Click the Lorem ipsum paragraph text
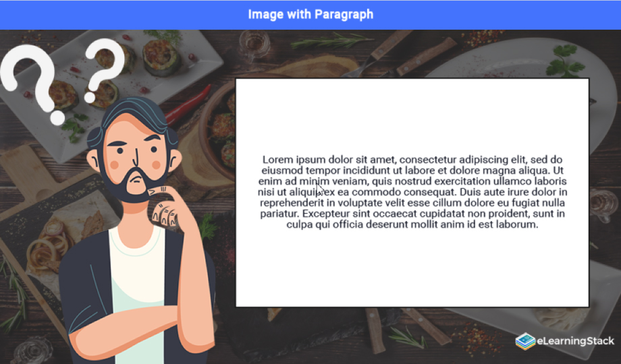 coord(412,192)
